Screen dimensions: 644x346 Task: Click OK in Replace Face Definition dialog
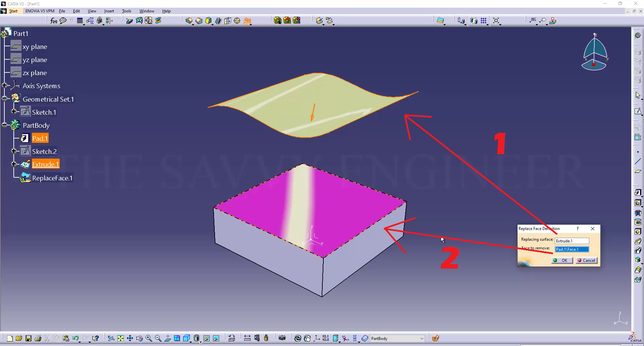click(x=562, y=261)
